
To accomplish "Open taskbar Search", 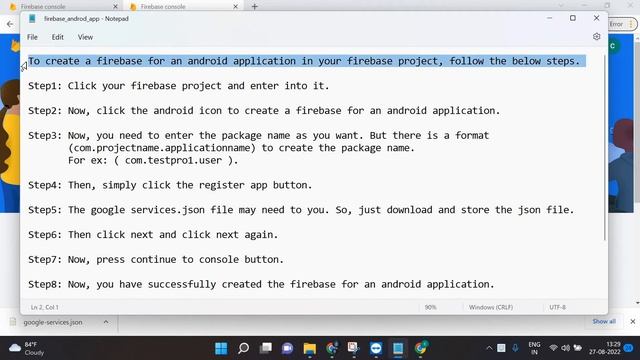I will pos(243,348).
